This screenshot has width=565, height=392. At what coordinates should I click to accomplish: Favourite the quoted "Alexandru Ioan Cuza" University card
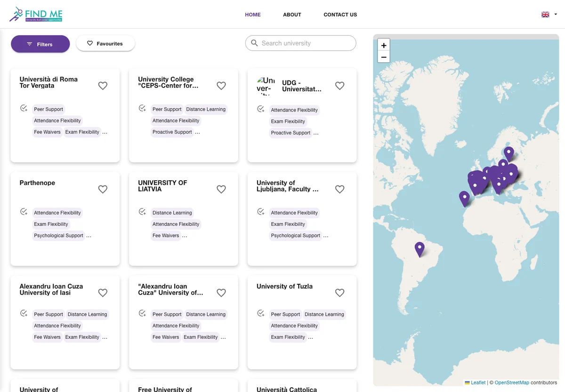point(221,293)
